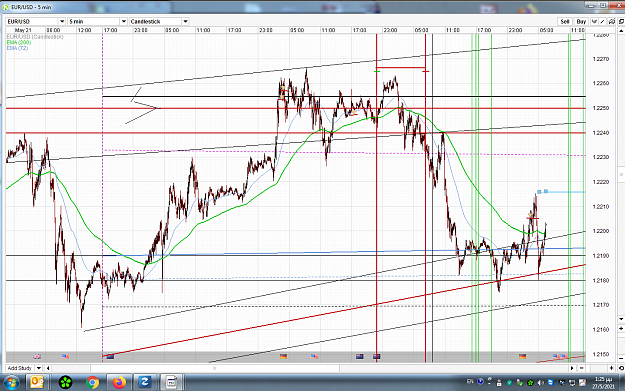Click the flag event at the magenta dashed line
Image resolution: width=625 pixels, height=391 pixels.
(110, 356)
